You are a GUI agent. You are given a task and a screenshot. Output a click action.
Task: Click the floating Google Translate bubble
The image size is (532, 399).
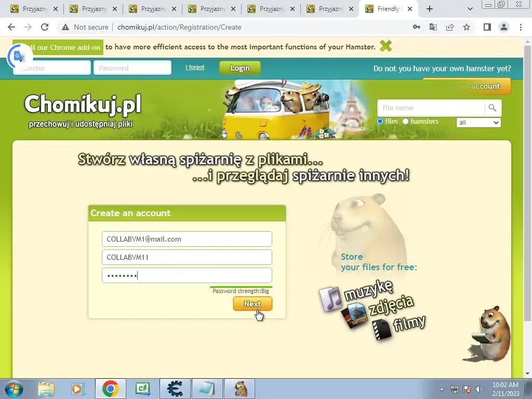point(19,56)
